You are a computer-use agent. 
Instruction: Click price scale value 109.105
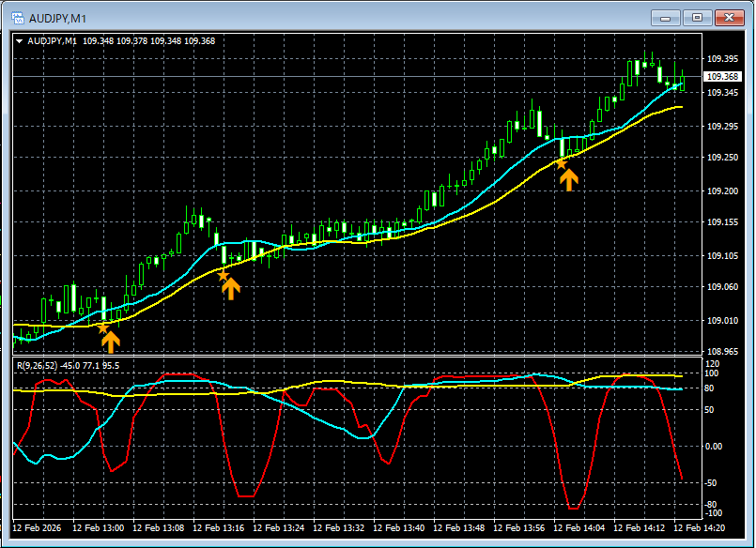(x=722, y=255)
